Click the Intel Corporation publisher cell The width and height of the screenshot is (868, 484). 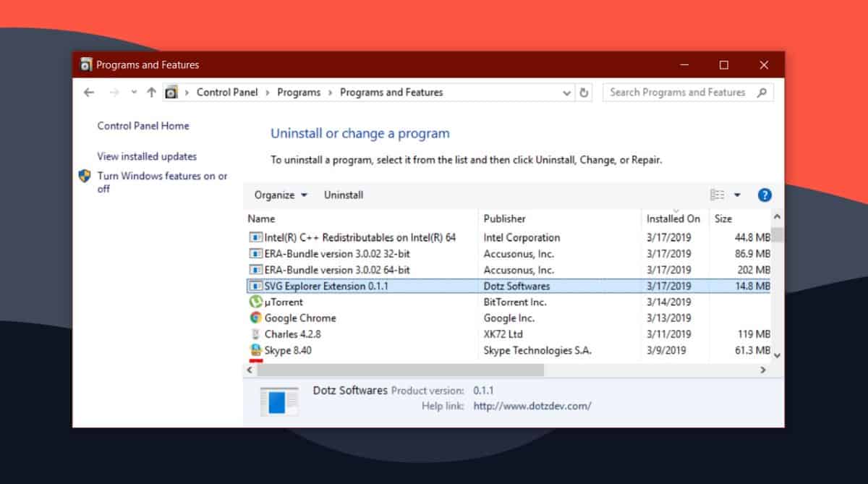[522, 237]
